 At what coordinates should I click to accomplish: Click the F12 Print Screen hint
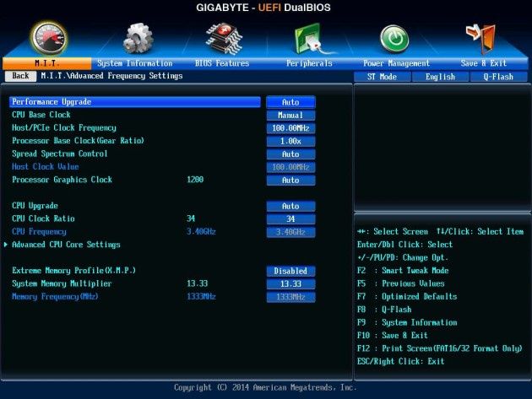[440, 348]
